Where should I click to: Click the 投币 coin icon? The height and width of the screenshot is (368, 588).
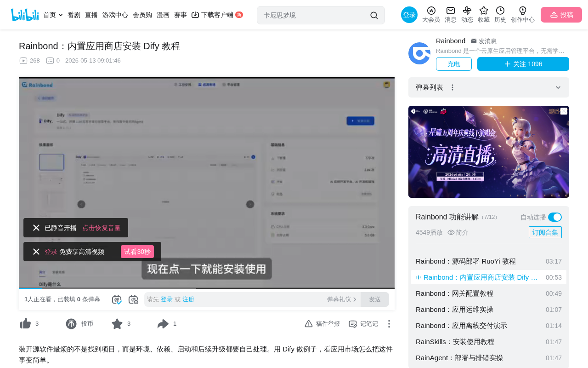71,324
